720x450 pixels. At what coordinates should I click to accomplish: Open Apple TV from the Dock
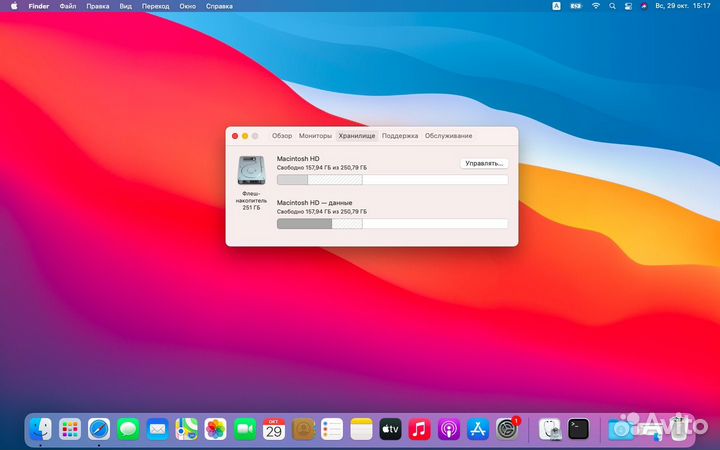(x=390, y=430)
